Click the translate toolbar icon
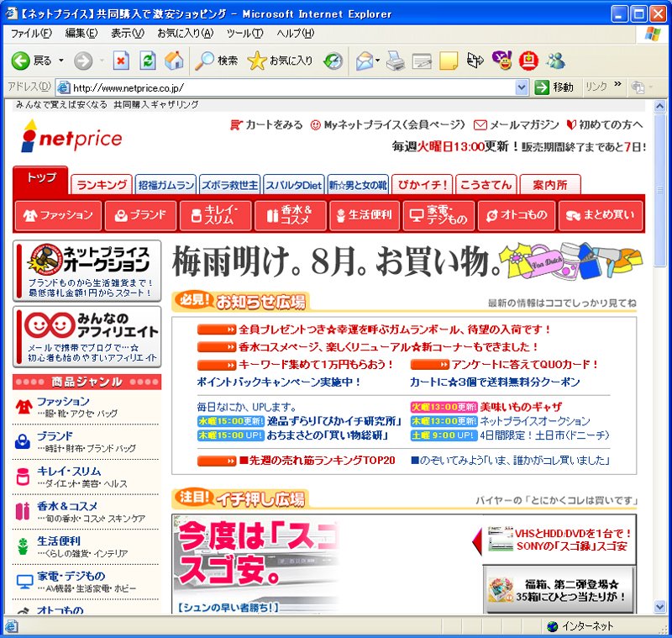Image resolution: width=672 pixels, height=638 pixels. point(475,61)
